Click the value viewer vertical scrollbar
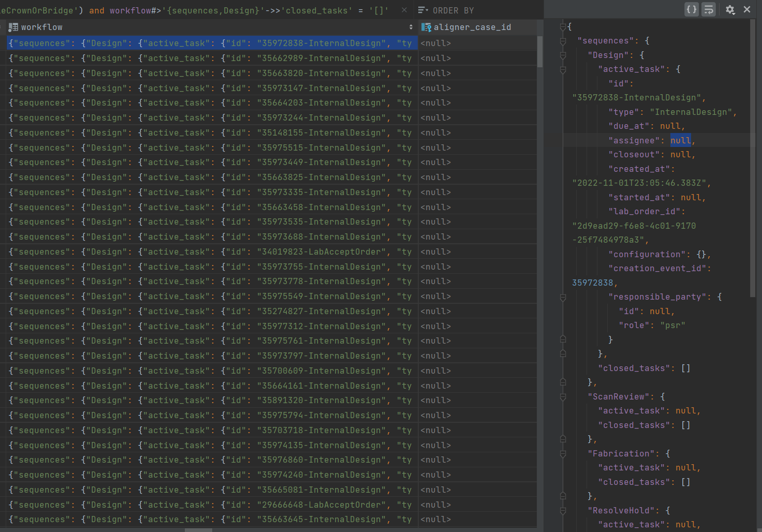Screen dimensions: 762x532 [x=753, y=158]
